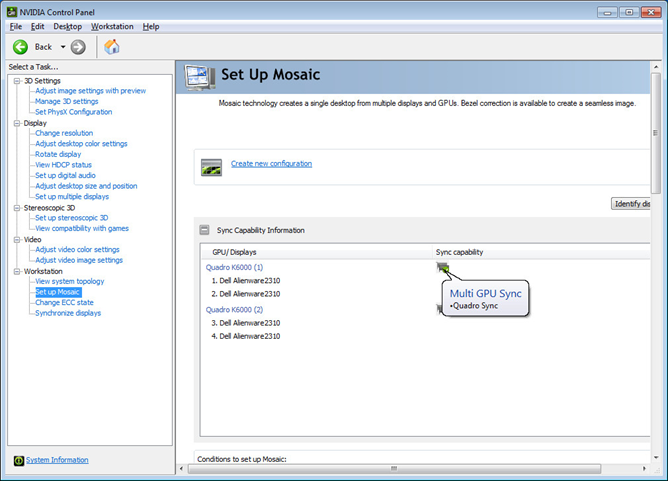Open the Back history dropdown arrow
The image size is (668, 481).
click(62, 47)
